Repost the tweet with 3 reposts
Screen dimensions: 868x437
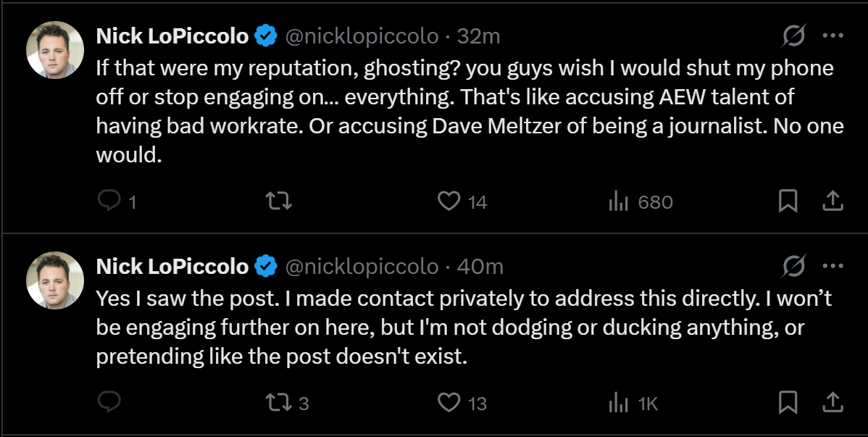point(287,403)
